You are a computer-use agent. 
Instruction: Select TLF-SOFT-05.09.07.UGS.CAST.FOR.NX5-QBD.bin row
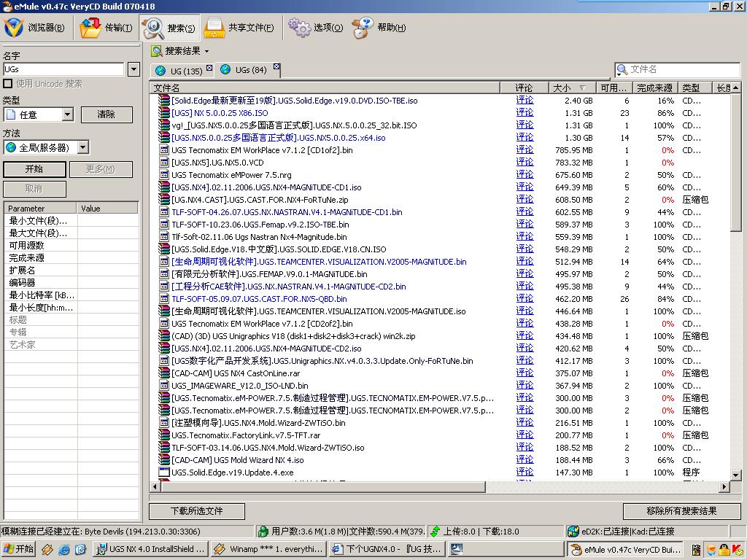click(440, 299)
